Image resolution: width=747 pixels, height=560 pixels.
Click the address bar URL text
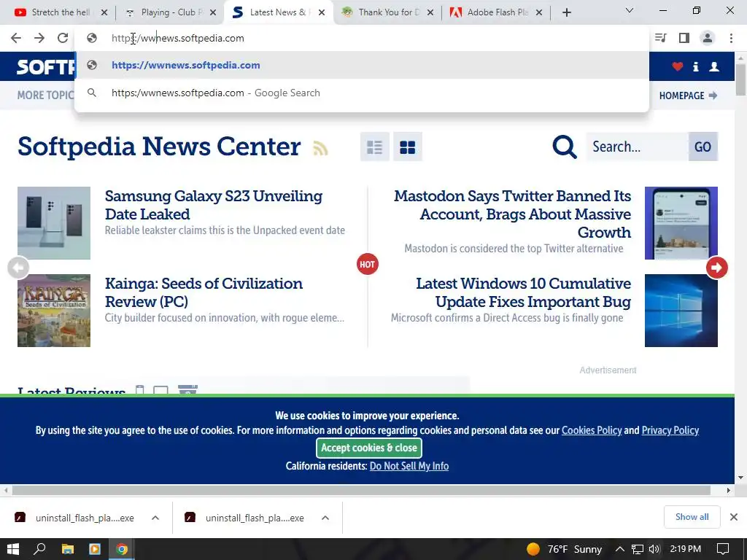point(178,38)
